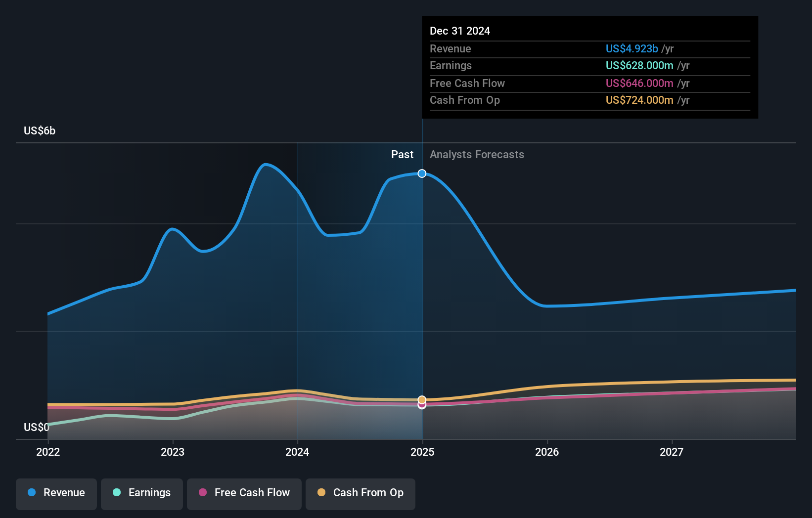Click the blue Revenue data point marker
Viewport: 812px width, 518px height.
pyautogui.click(x=422, y=173)
